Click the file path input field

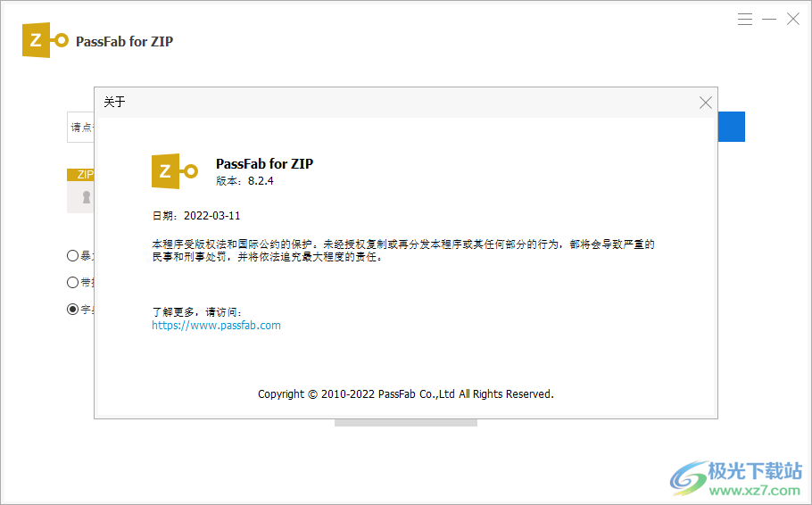coord(81,127)
